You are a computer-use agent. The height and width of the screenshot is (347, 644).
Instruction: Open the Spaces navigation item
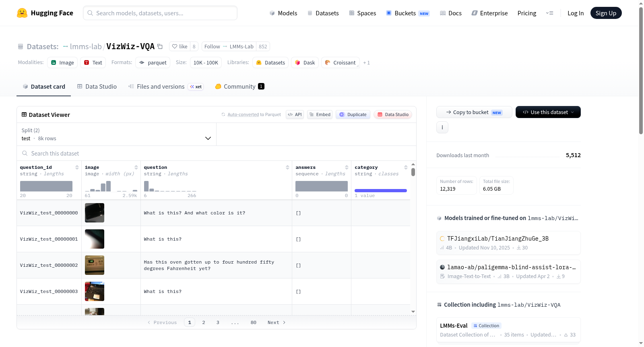click(362, 13)
